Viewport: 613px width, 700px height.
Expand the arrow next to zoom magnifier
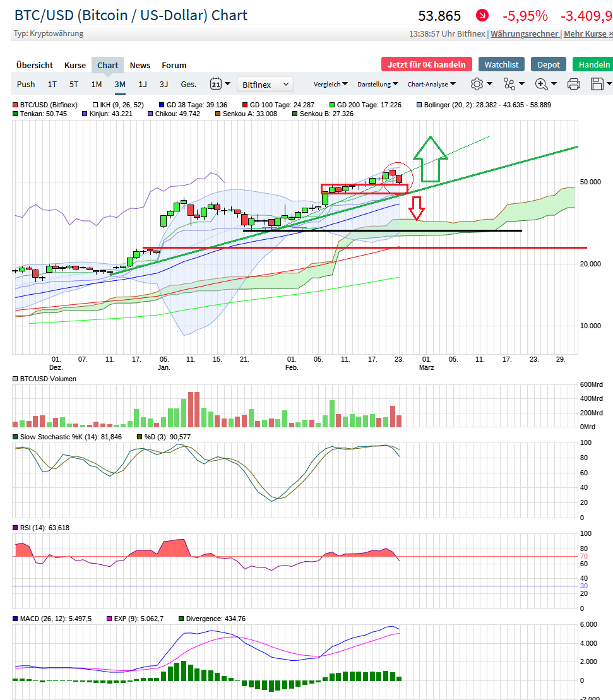tap(554, 84)
